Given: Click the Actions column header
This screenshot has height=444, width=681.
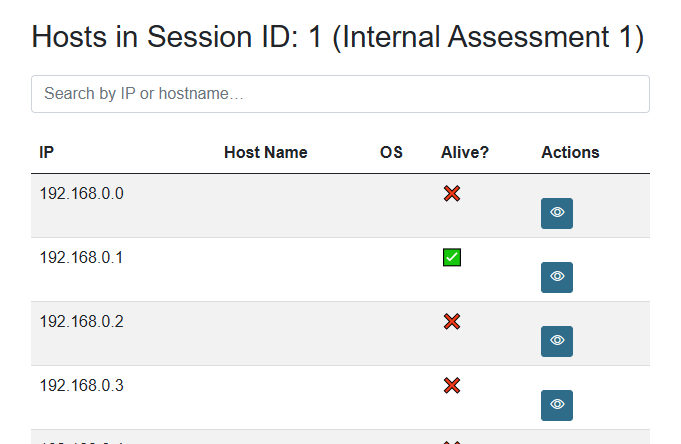Looking at the screenshot, I should (x=570, y=153).
